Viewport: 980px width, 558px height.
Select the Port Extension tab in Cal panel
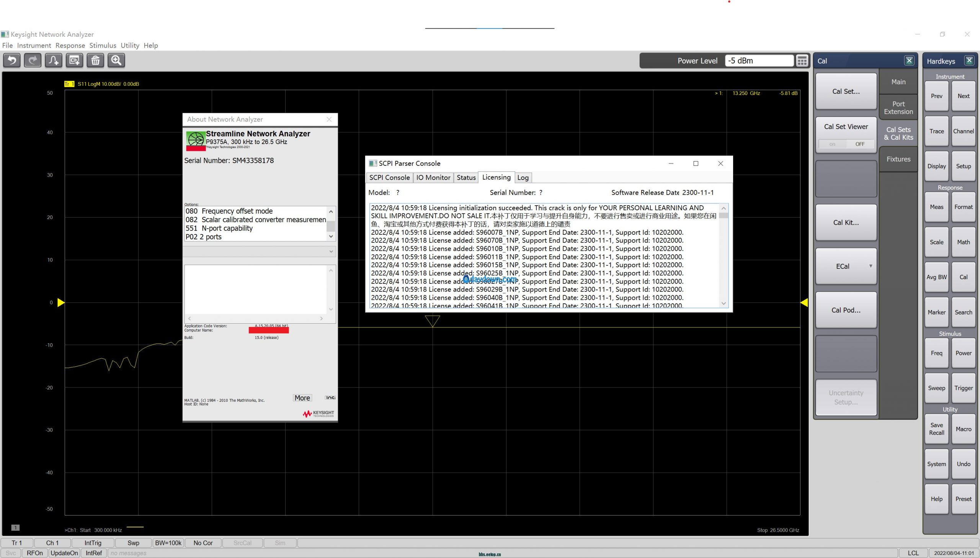point(898,108)
